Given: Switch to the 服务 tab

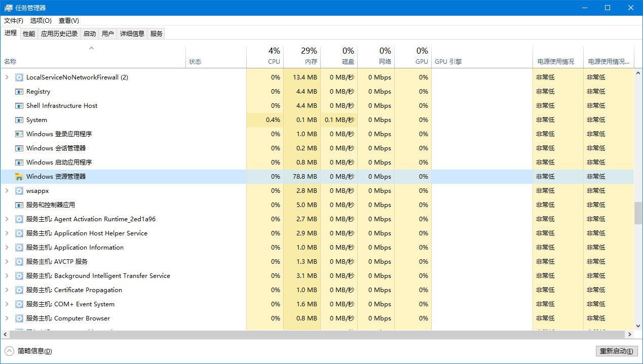Looking at the screenshot, I should pyautogui.click(x=157, y=34).
